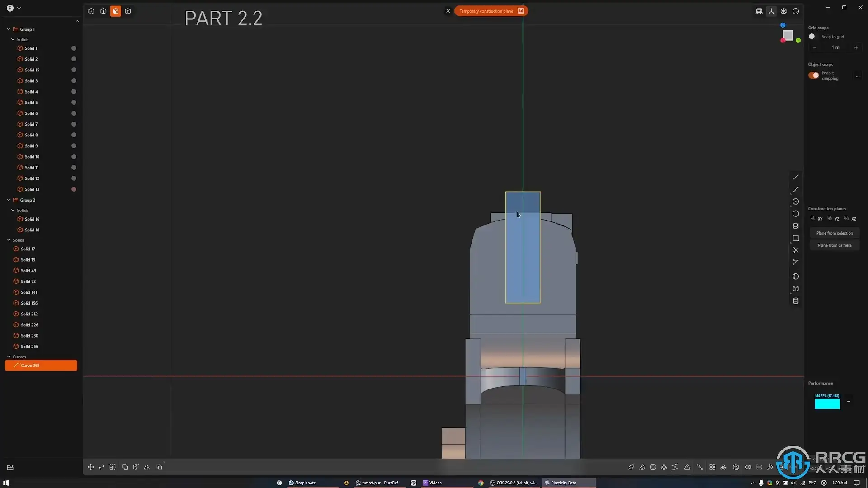This screenshot has width=868, height=488.
Task: Select the Line tool
Action: 796,177
